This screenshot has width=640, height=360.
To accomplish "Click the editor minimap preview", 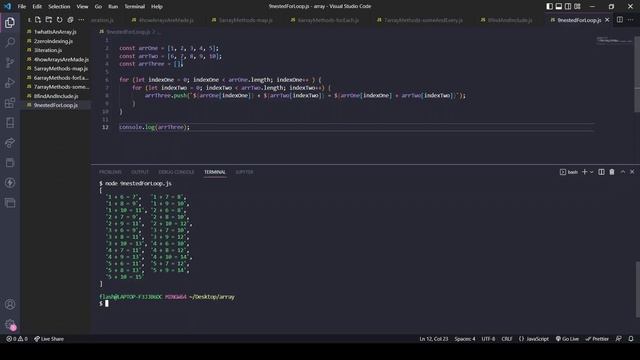I will click(x=614, y=40).
